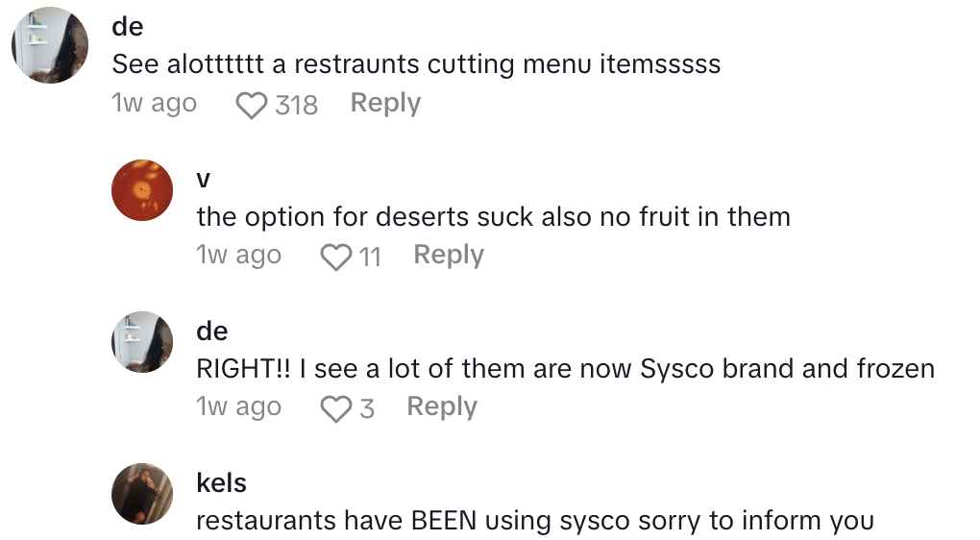The width and height of the screenshot is (980, 540).
Task: Click the "1w ago" timestamp under v's comment
Action: click(238, 256)
